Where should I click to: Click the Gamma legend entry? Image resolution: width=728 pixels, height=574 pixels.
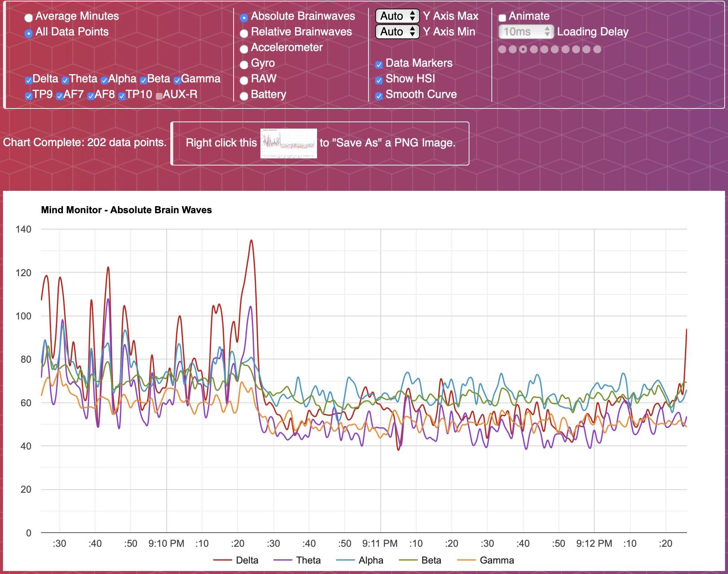point(485,560)
